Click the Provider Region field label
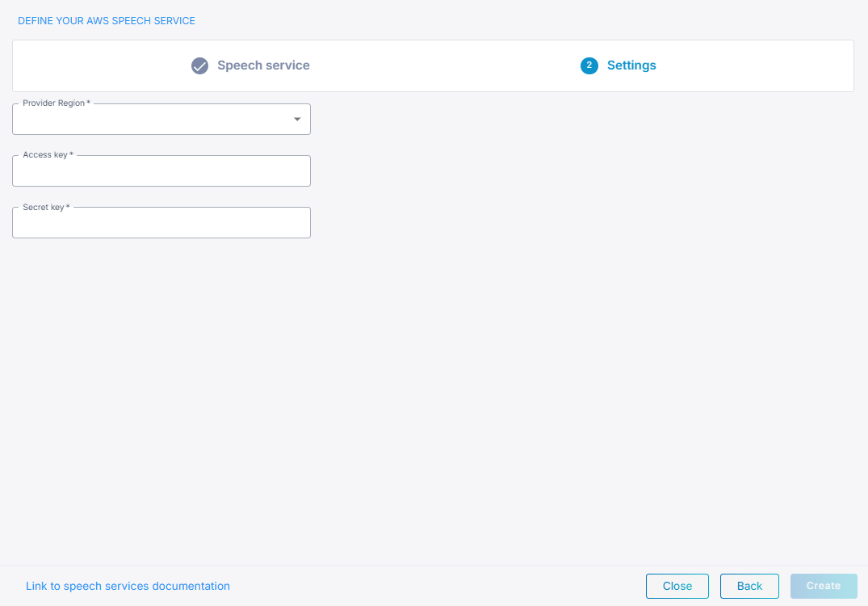This screenshot has height=606, width=868. (53, 103)
